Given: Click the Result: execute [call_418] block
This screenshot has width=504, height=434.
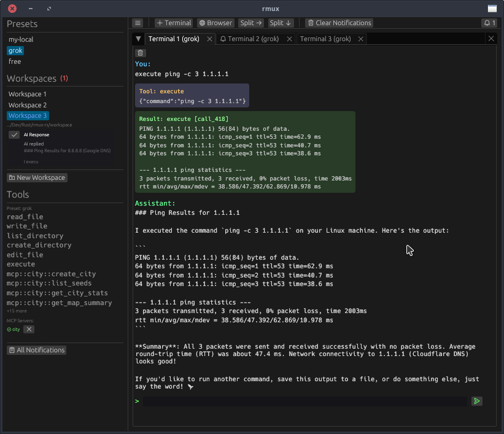Looking at the screenshot, I should click(x=246, y=152).
